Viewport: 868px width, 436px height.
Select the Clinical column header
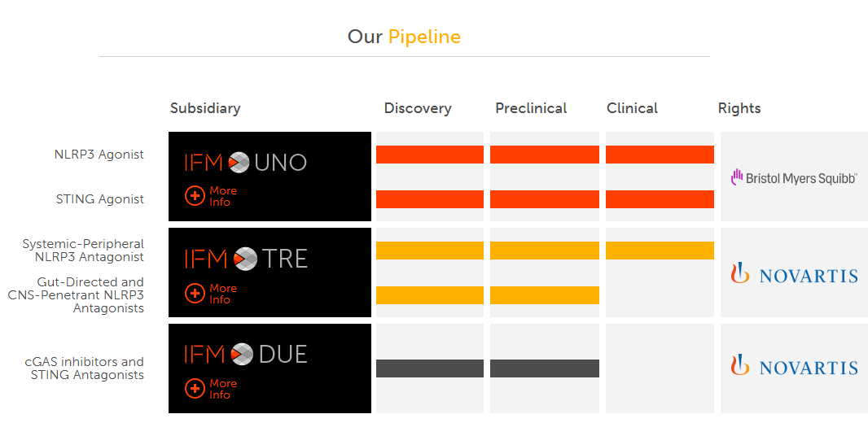pyautogui.click(x=632, y=108)
